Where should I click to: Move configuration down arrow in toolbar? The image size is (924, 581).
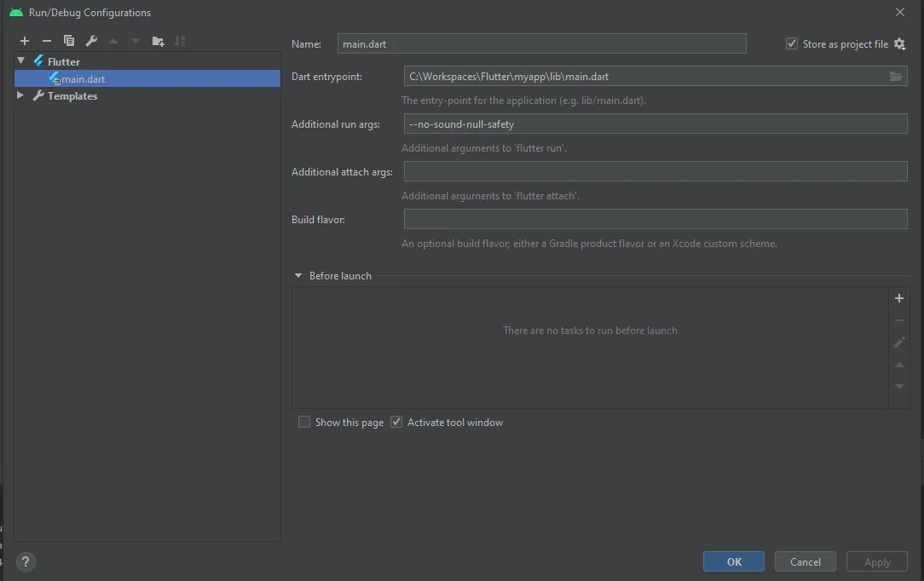tap(136, 41)
